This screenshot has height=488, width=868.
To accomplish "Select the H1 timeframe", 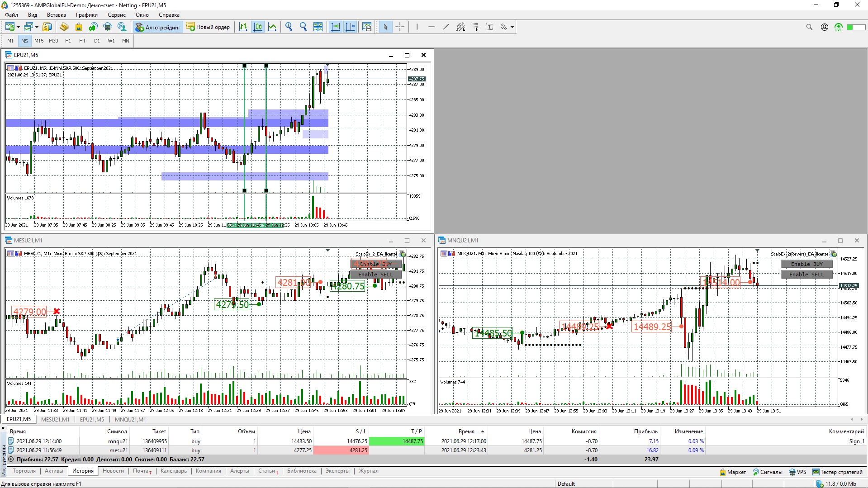I will (68, 41).
